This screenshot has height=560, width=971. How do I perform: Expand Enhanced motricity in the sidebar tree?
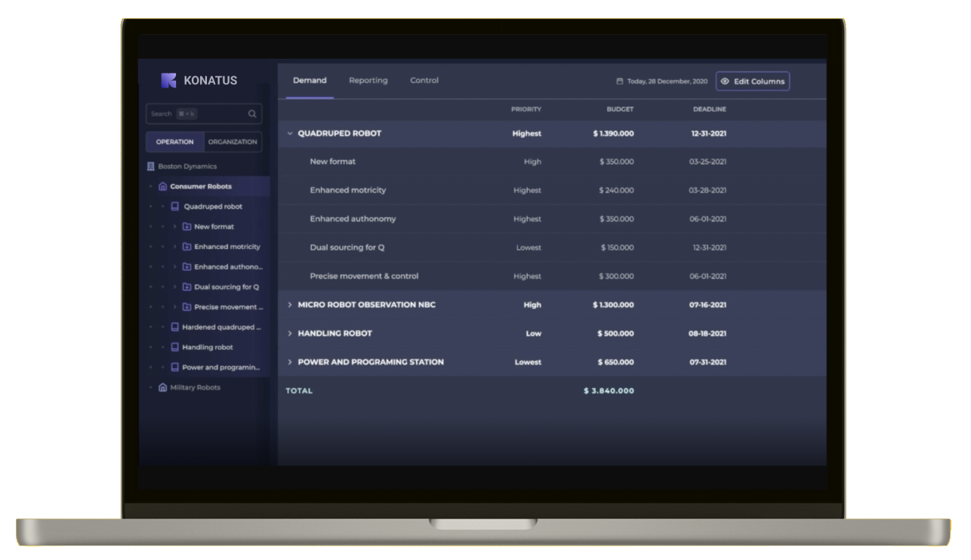(x=175, y=247)
